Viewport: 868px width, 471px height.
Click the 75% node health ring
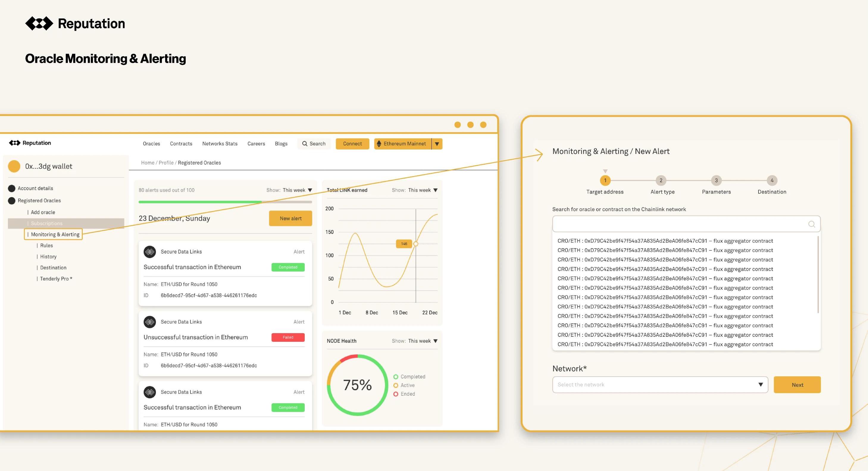[357, 385]
